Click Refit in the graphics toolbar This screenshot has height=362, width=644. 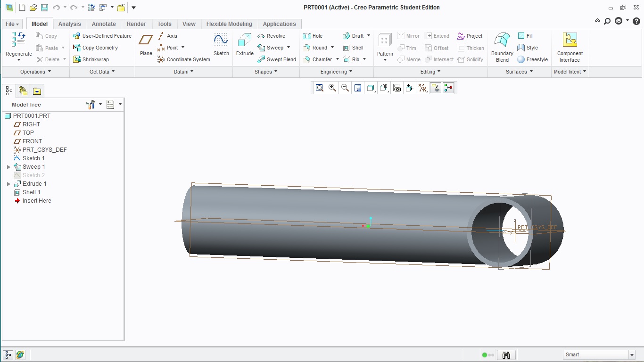[x=320, y=88]
